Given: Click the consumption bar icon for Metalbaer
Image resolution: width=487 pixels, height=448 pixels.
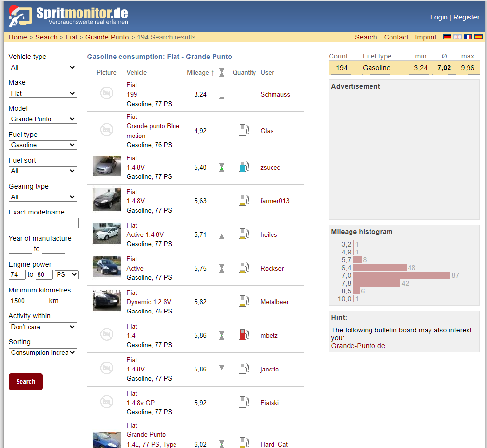Looking at the screenshot, I should pos(222,302).
